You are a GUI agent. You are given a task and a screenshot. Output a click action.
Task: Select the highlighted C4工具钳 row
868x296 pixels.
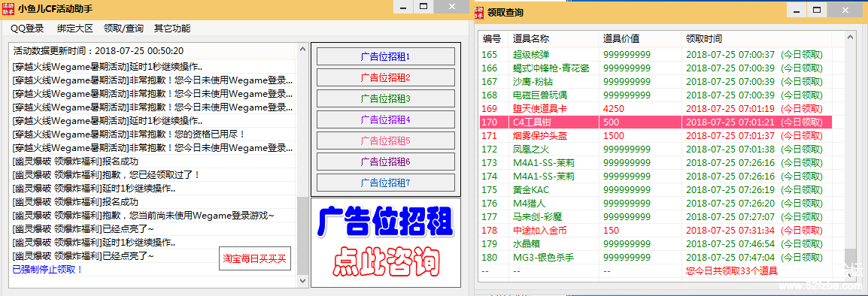point(655,122)
